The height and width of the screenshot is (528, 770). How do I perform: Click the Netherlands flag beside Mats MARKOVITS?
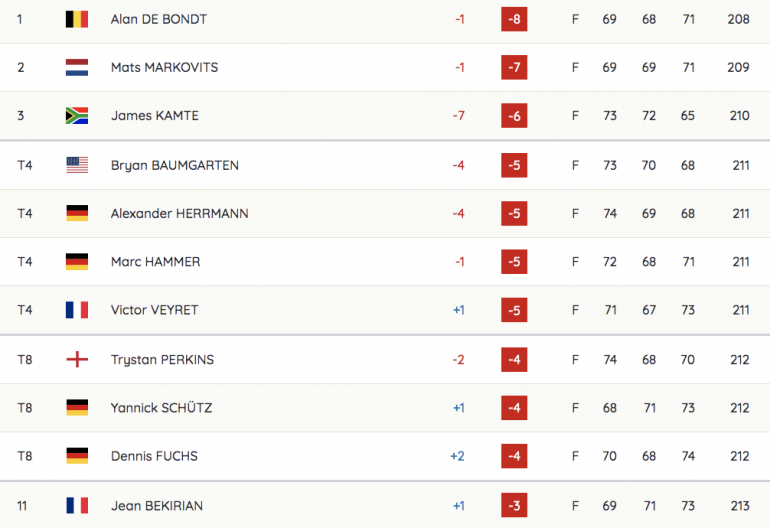coord(77,67)
